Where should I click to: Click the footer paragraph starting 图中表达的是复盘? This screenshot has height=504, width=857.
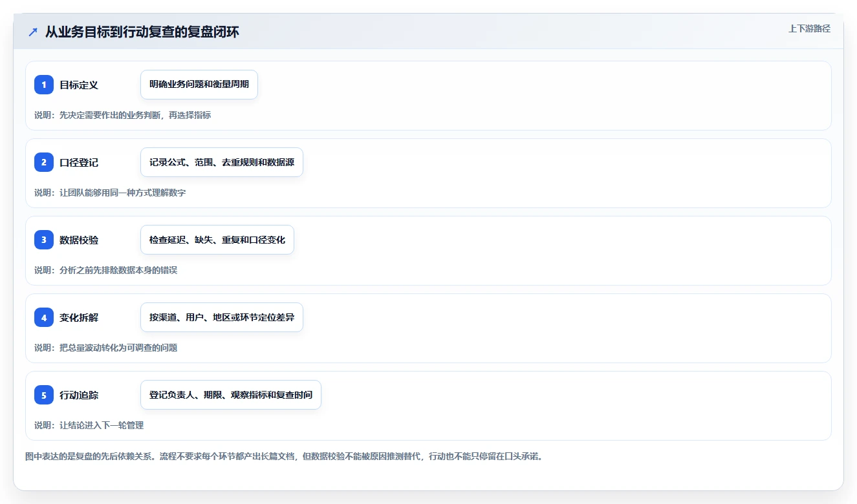(x=285, y=456)
